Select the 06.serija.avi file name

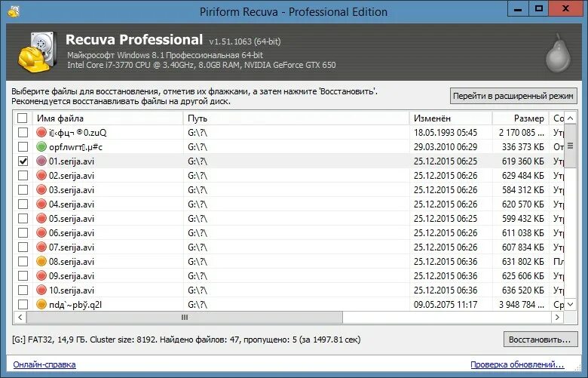pyautogui.click(x=72, y=232)
